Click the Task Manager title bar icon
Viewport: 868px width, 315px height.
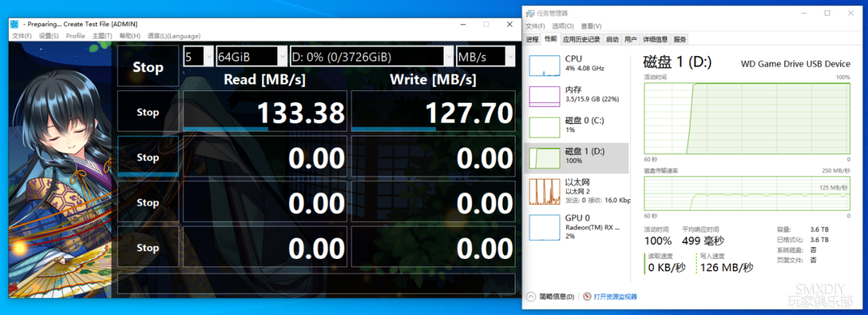point(528,13)
